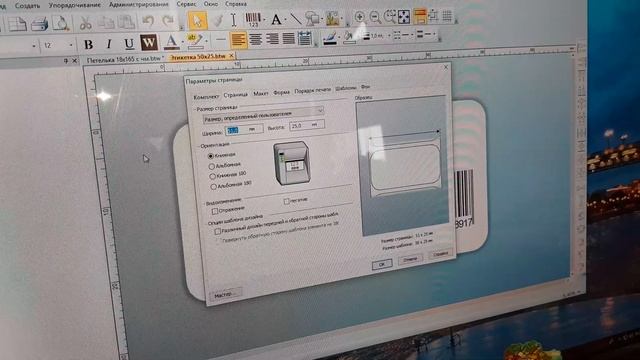Open the barcode tool dropdown arrow
This screenshot has width=640, height=360.
(264, 19)
